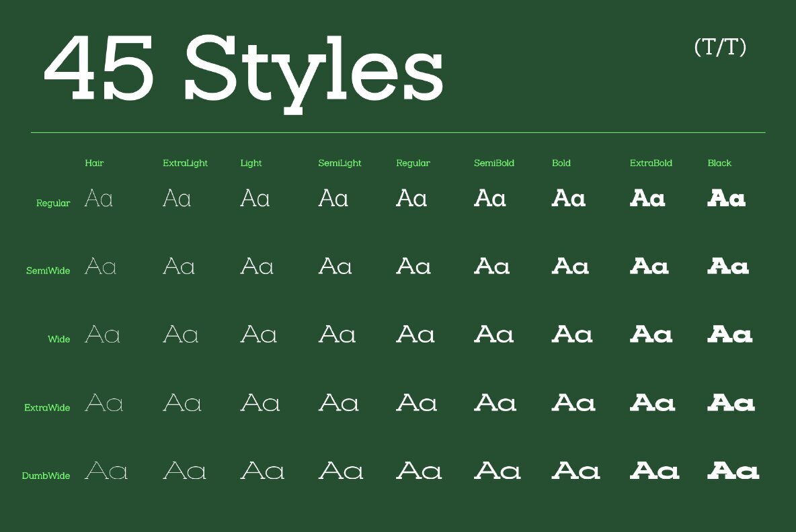
Task: Pick the Aa sample for Regular width, Black
Action: 727,198
